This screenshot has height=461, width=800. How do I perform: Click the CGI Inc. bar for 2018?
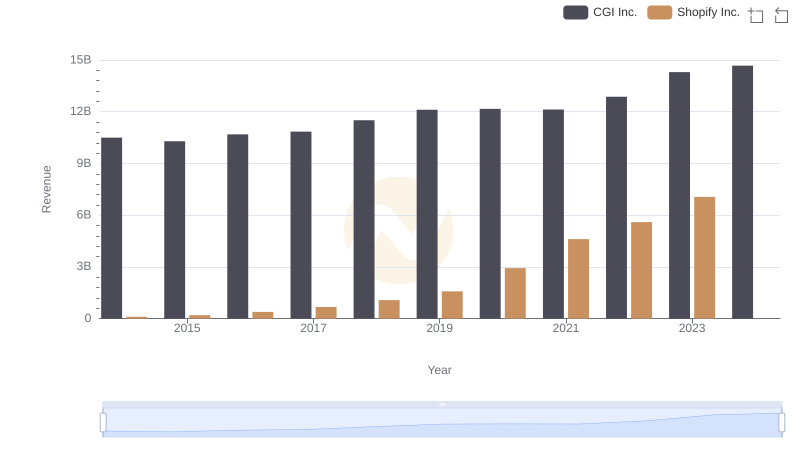point(364,219)
